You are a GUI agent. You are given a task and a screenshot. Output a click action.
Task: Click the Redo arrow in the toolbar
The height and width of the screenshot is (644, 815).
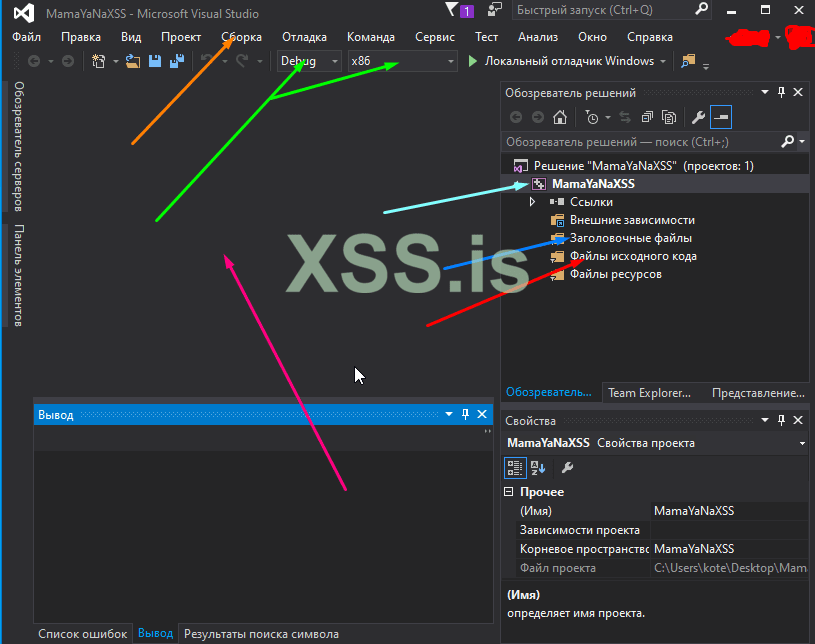242,61
